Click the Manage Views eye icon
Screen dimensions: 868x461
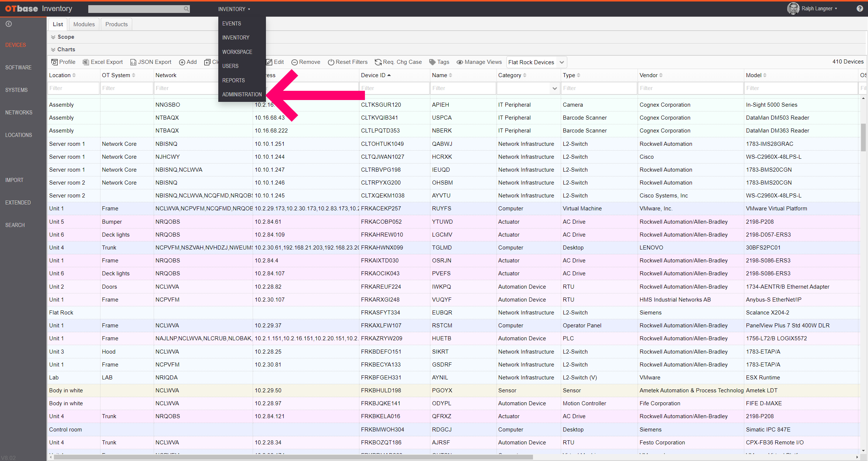click(460, 62)
